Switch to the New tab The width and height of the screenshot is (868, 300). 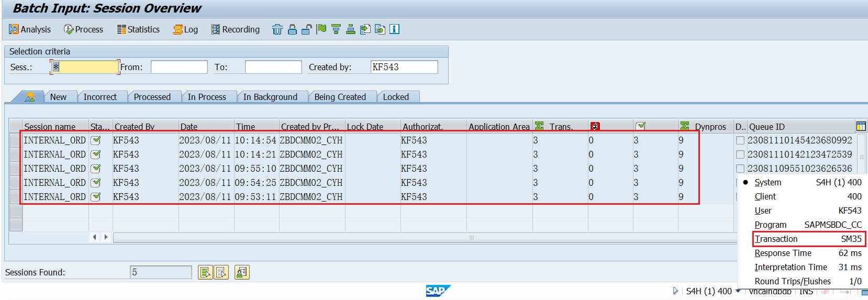[58, 97]
